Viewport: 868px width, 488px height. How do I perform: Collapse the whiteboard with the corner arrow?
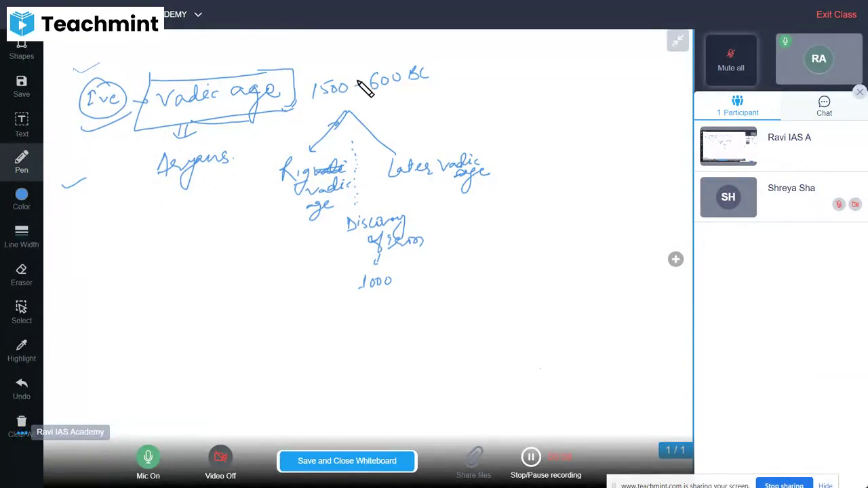click(677, 41)
